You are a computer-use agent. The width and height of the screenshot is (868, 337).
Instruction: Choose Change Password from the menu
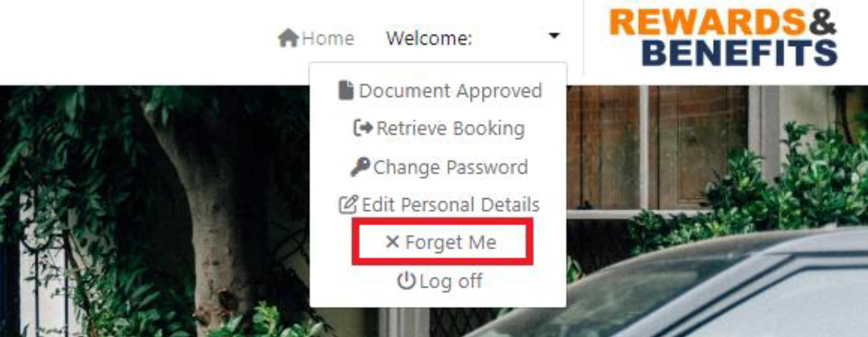coord(450,168)
